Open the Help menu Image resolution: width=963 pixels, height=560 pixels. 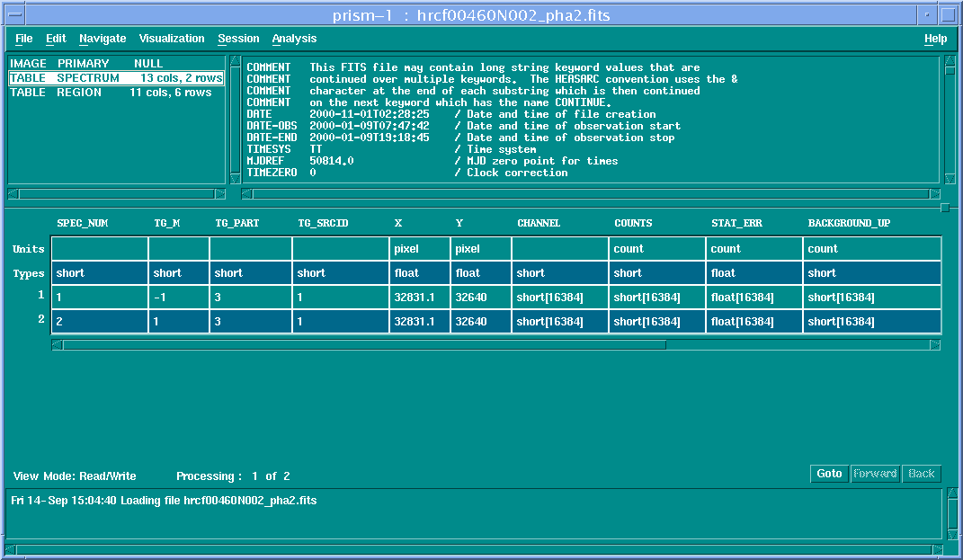coord(935,39)
